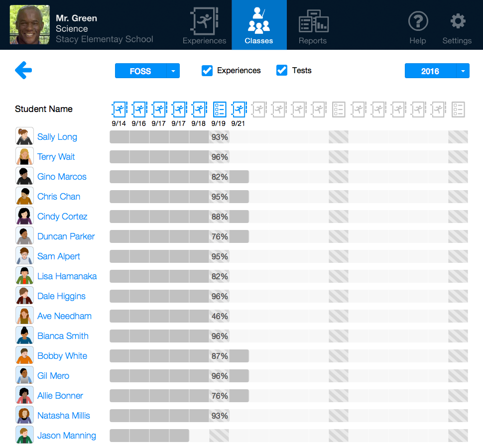Click Terry Wait's avatar

pyautogui.click(x=24, y=156)
